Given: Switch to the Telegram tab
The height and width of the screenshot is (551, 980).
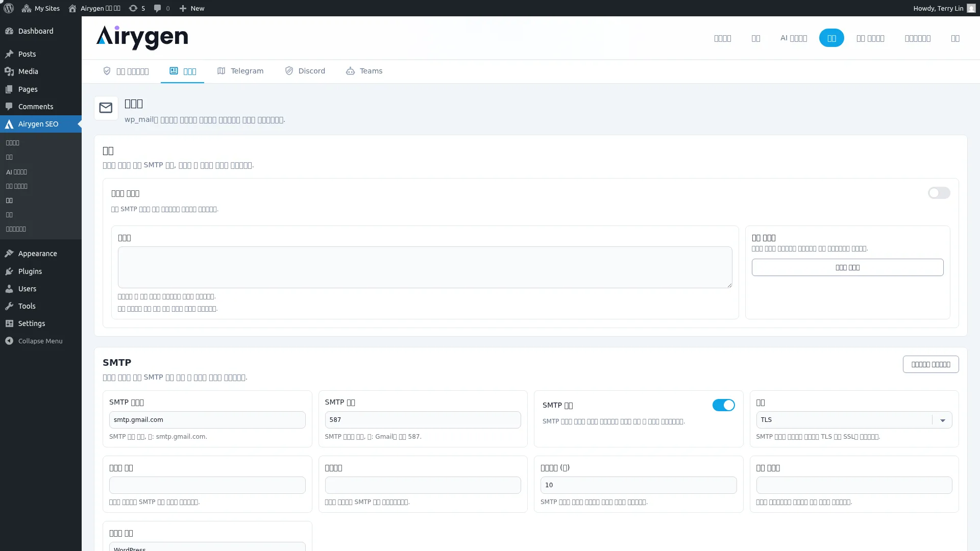Looking at the screenshot, I should 240,71.
